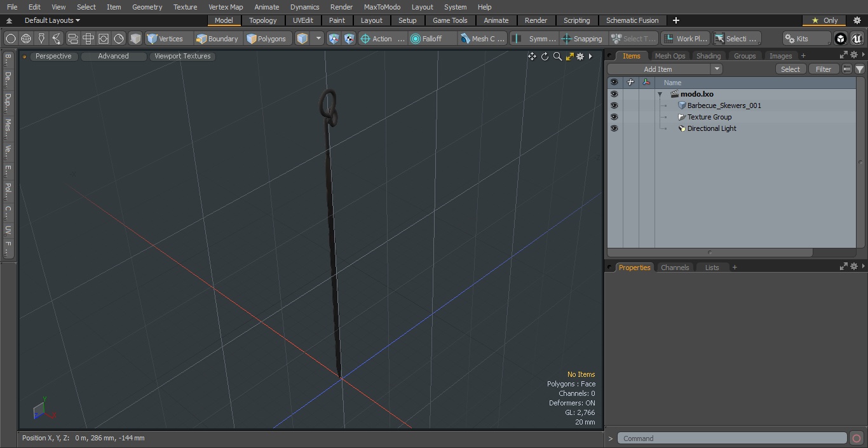Click the funnel filter icon
This screenshot has height=448, width=868.
pyautogui.click(x=860, y=69)
